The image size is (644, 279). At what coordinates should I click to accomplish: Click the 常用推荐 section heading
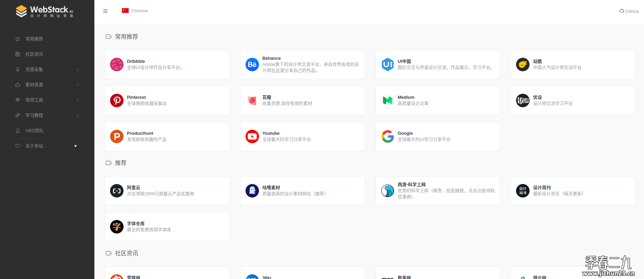tap(126, 37)
